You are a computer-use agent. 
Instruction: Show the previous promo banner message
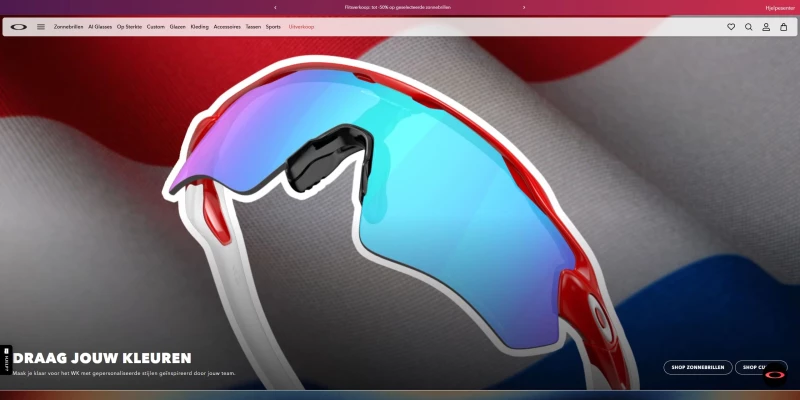pos(276,8)
